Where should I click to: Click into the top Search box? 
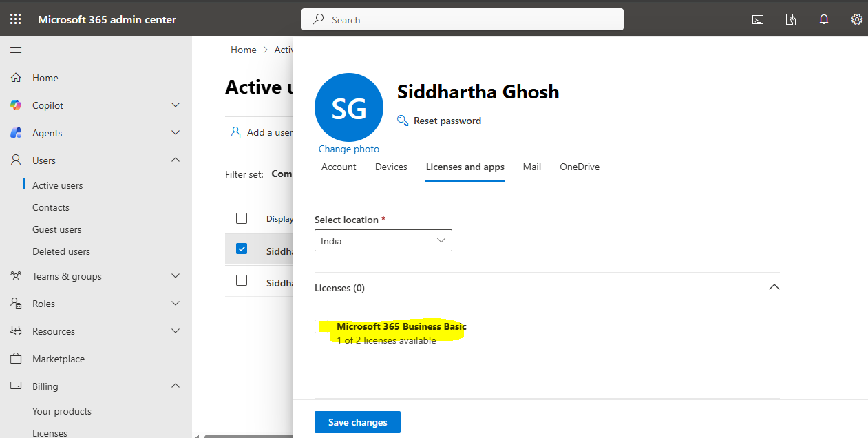pos(463,20)
